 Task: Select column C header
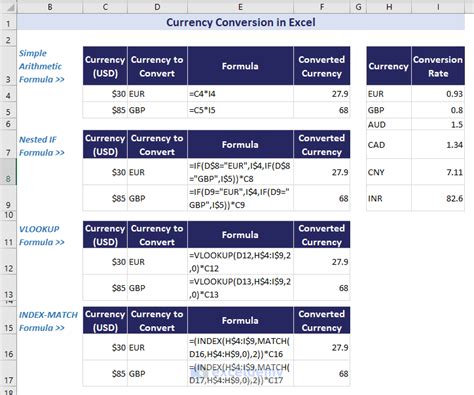tap(105, 7)
